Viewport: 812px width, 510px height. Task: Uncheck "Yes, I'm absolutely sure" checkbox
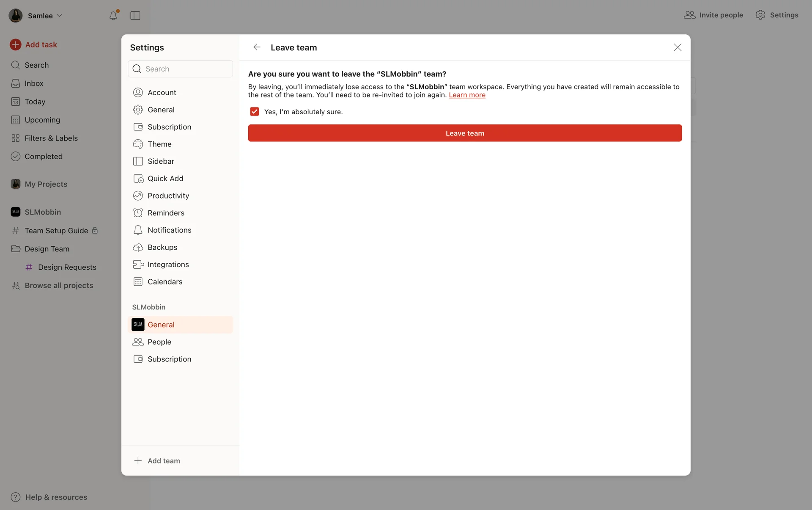point(254,111)
